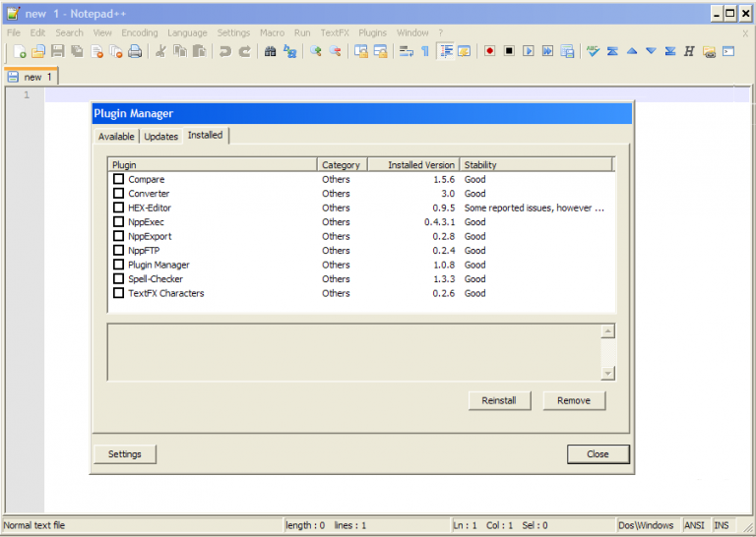Click the Open file folder icon
756x537 pixels.
click(38, 51)
